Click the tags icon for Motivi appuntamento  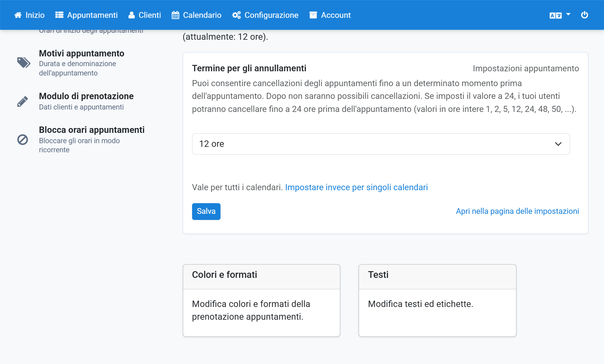[23, 62]
